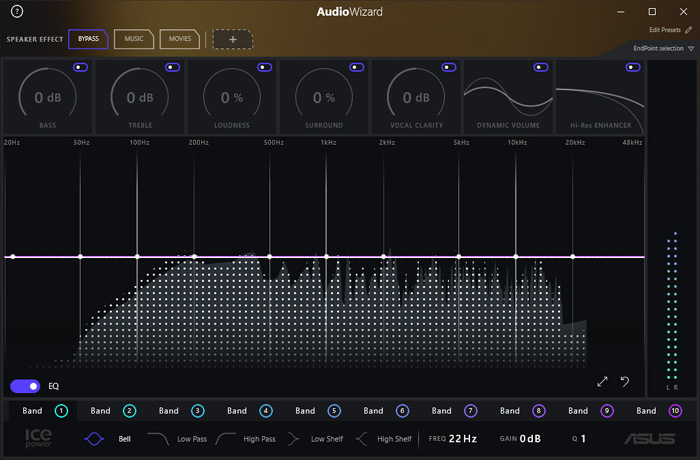Select Band 7 tab
This screenshot has width=700, height=460.
pos(454,411)
